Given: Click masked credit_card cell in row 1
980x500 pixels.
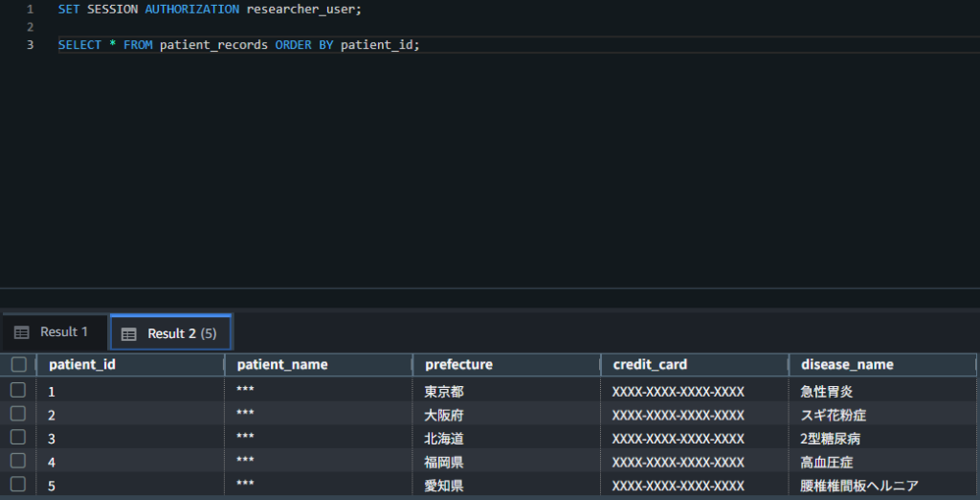Looking at the screenshot, I should click(x=695, y=392).
